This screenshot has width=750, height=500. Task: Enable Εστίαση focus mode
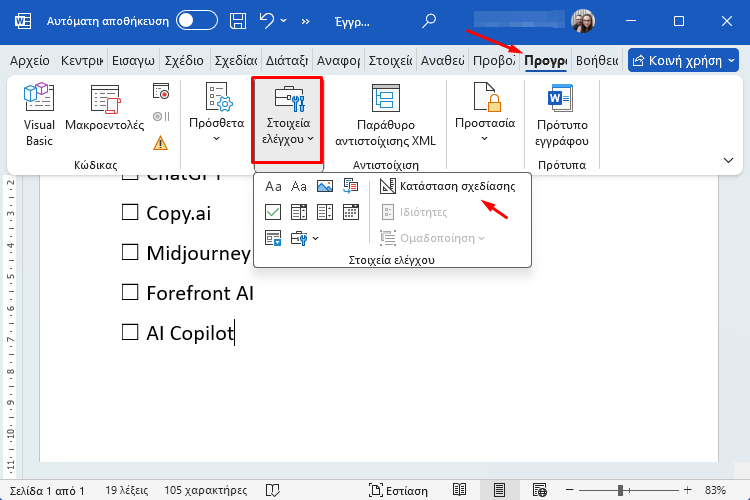(398, 490)
